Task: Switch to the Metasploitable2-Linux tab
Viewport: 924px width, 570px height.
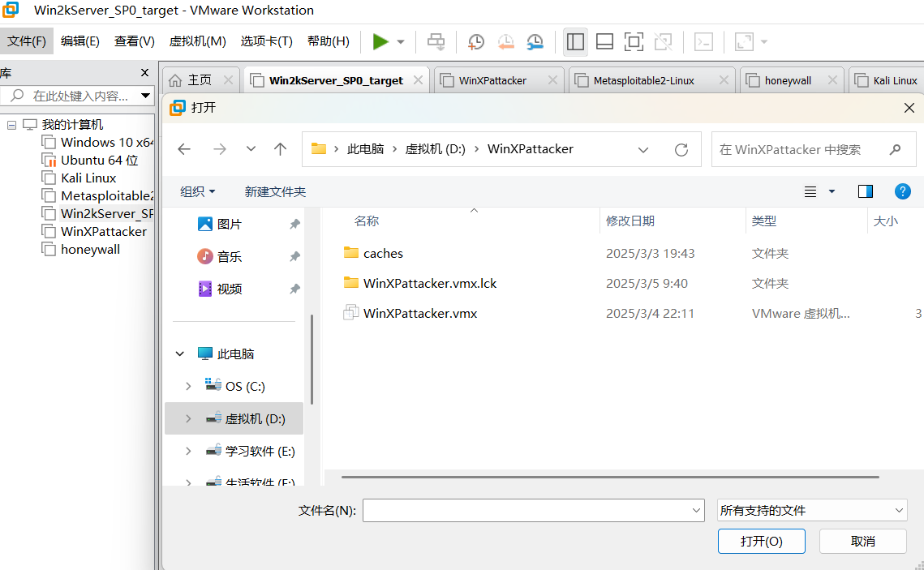Action: (x=643, y=80)
